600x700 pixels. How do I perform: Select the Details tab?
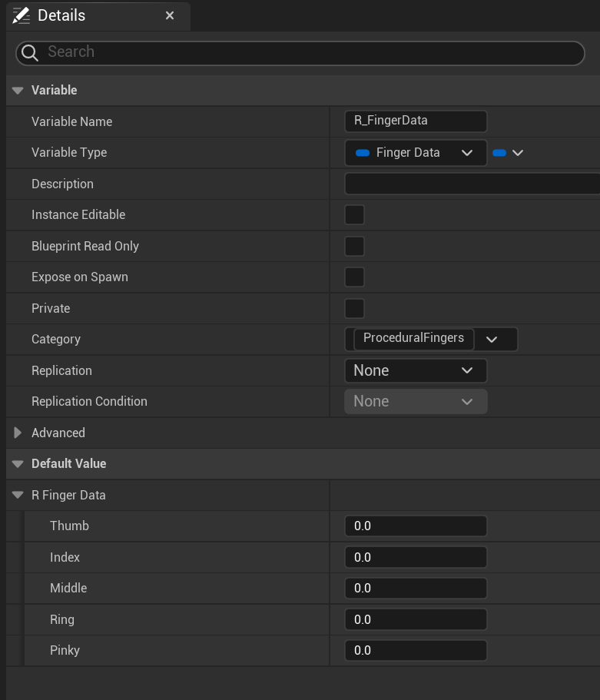[x=61, y=15]
